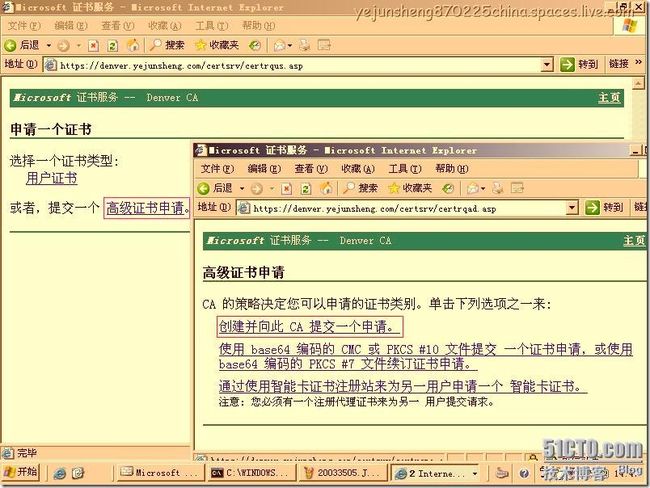Switch to C:\WINDOWS... command prompt taskbar button

251,473
